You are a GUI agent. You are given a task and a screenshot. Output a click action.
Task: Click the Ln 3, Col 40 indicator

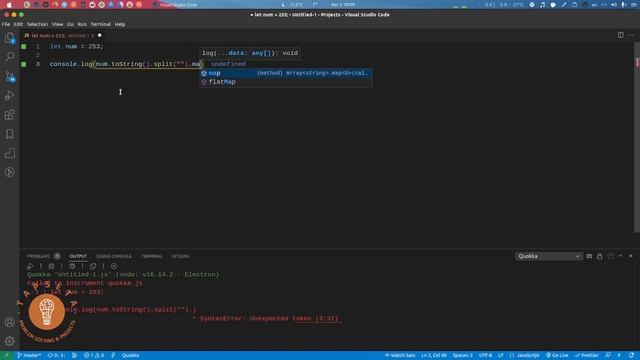(434, 356)
